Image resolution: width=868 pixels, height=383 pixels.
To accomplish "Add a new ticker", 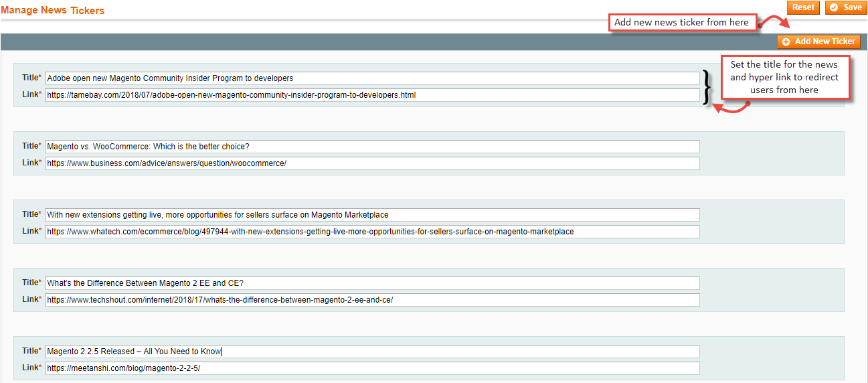I will [818, 42].
